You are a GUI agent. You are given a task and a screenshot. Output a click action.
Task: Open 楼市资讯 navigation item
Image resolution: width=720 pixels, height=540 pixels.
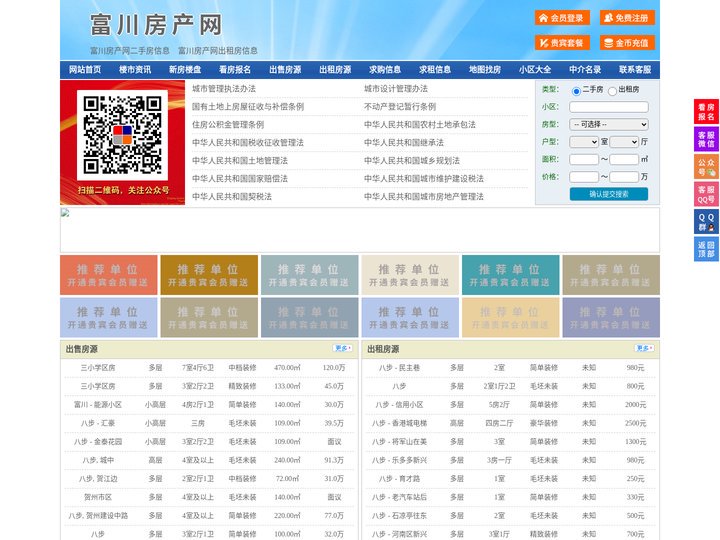pos(135,70)
